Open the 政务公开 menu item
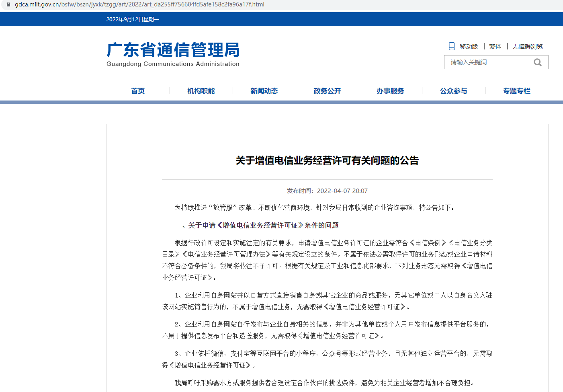 [x=327, y=91]
